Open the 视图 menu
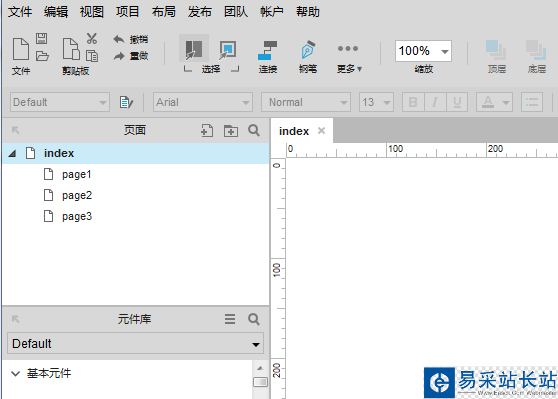Viewport: 558px width, 399px height. coord(92,12)
